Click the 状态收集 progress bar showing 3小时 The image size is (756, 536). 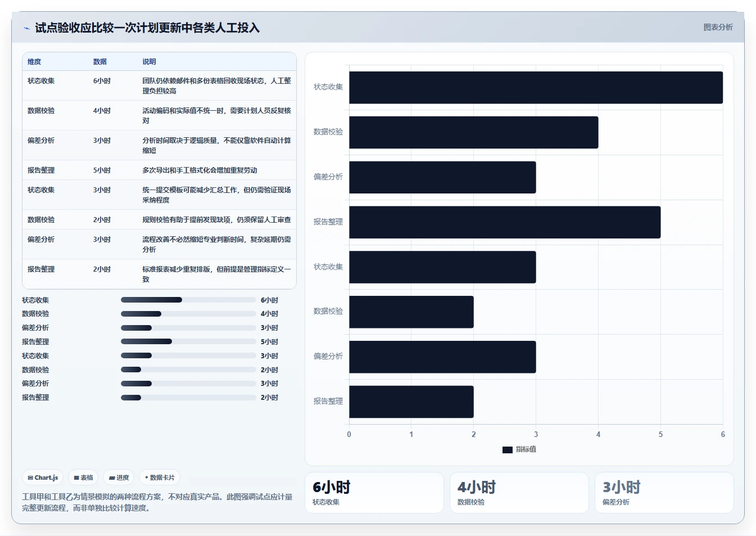coord(188,355)
